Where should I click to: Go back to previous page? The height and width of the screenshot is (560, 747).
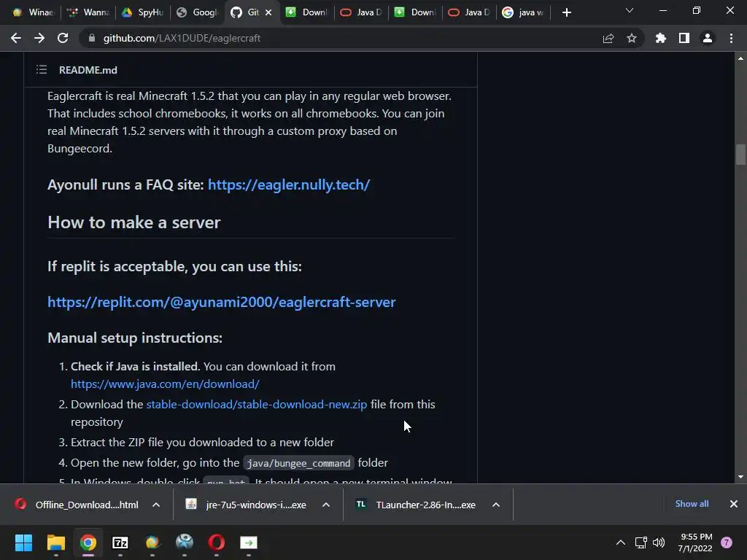tap(16, 38)
